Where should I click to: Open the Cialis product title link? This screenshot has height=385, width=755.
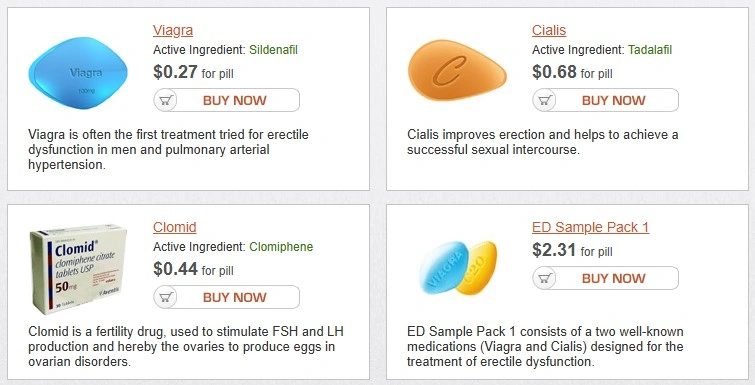coord(549,30)
